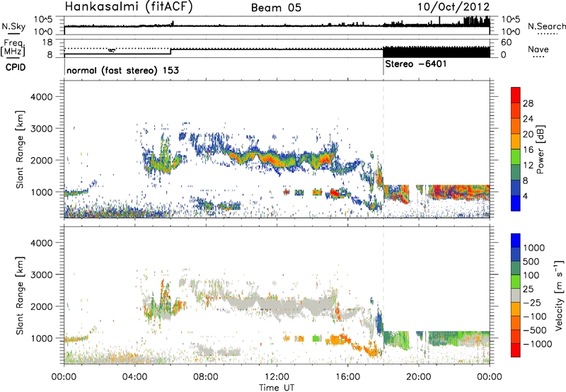Select the "N.Sky" legend label
The image size is (566, 392).
[x=13, y=26]
